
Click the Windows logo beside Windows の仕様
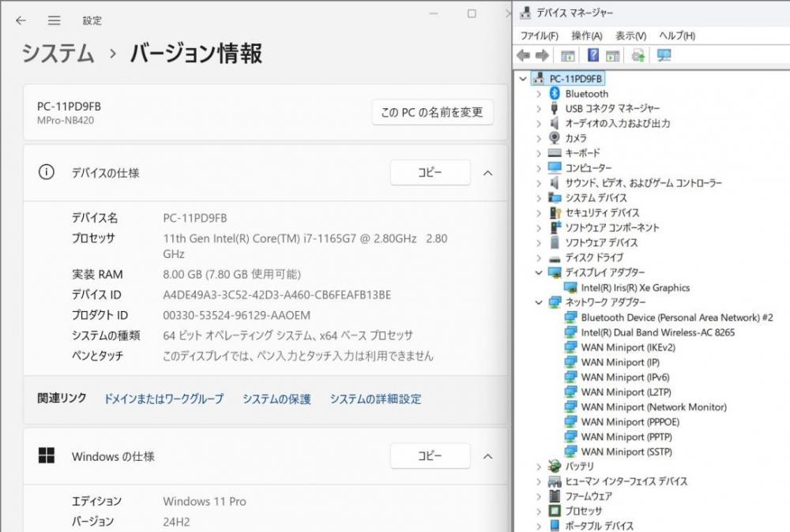coord(47,455)
